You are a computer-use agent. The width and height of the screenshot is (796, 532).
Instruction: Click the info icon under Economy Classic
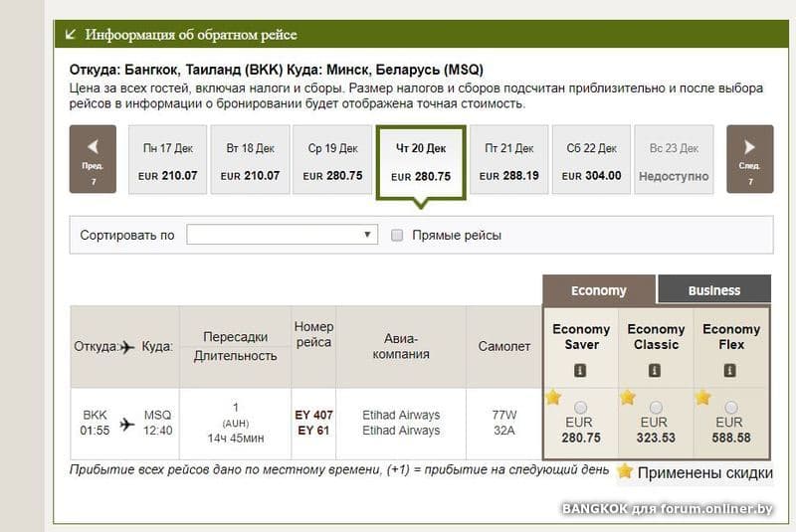655,371
